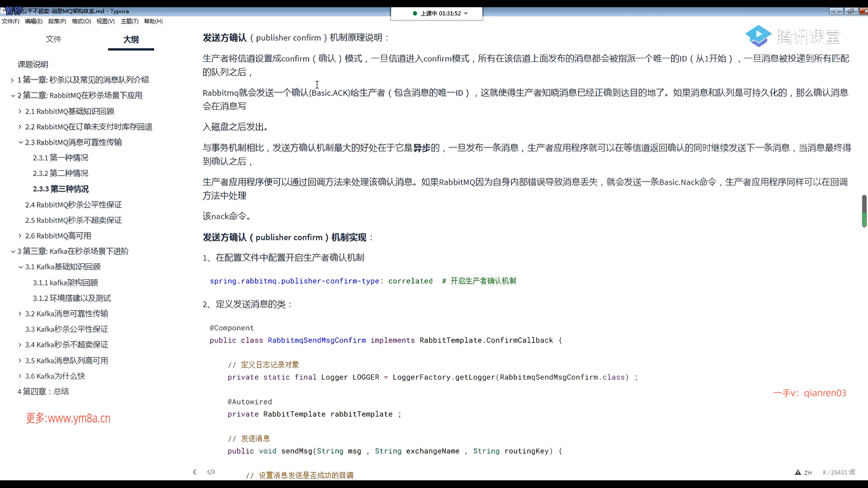Toggle source code mode icon
This screenshot has height=488, width=868.
(211, 472)
